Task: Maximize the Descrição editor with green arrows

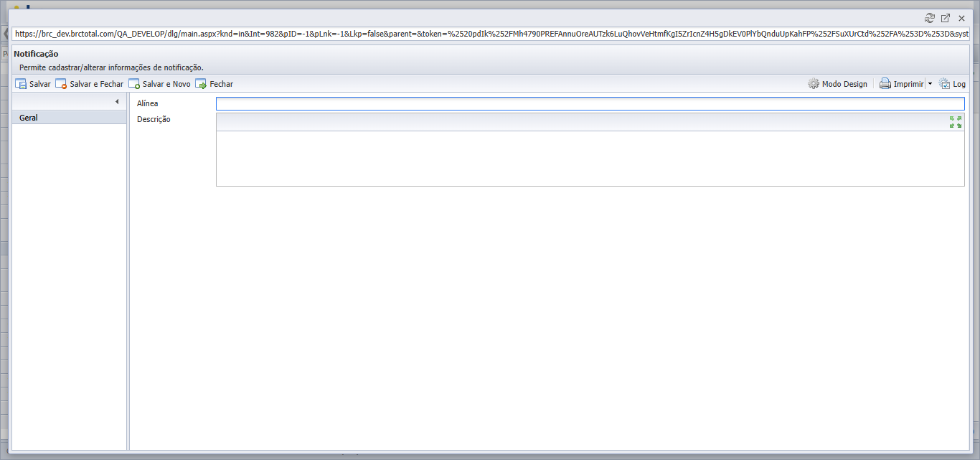Action: (x=956, y=122)
